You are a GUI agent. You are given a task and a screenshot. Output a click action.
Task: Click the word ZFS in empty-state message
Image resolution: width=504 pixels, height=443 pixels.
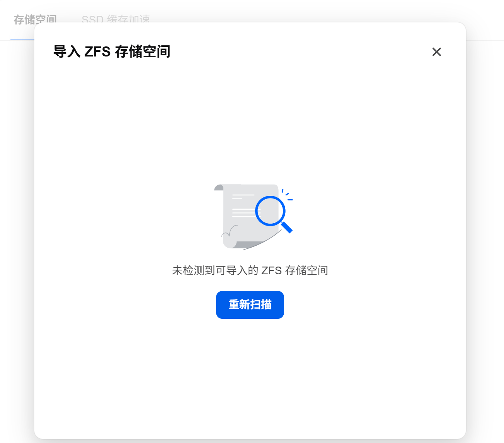[271, 270]
